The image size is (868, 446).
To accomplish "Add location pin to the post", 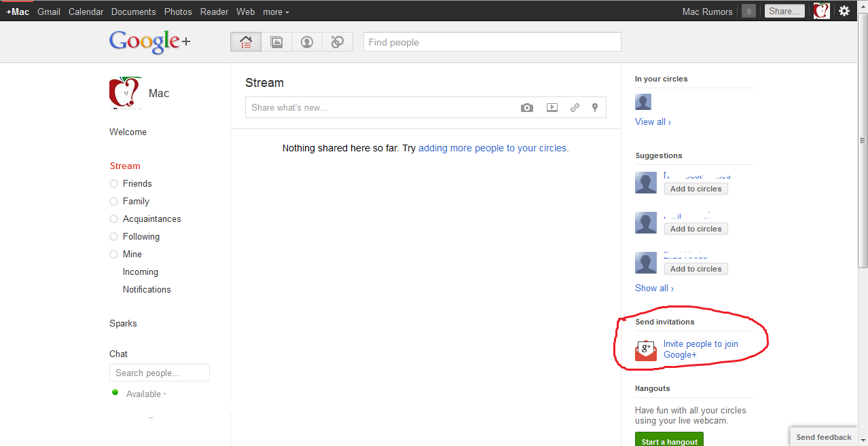I will 595,107.
